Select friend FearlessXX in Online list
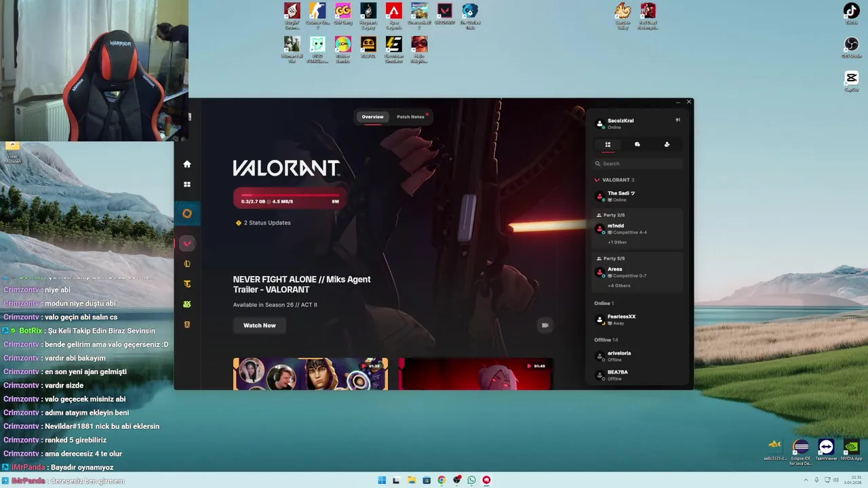 click(x=637, y=319)
